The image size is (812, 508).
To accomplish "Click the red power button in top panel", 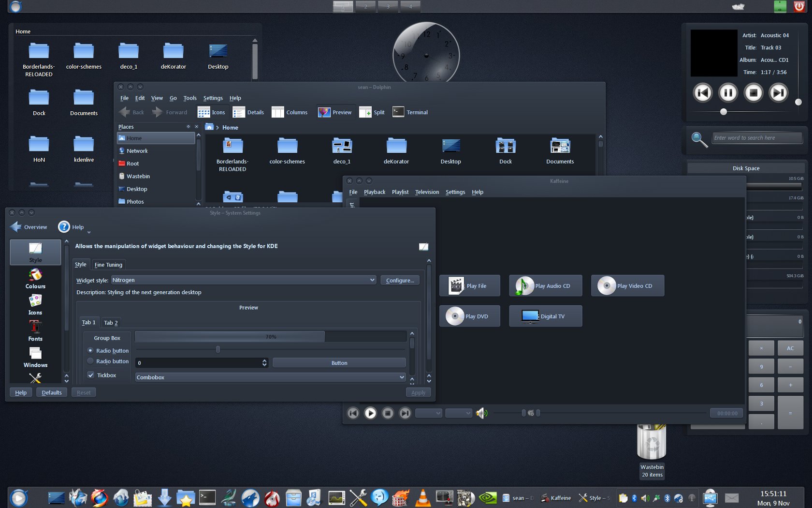I will [x=799, y=6].
